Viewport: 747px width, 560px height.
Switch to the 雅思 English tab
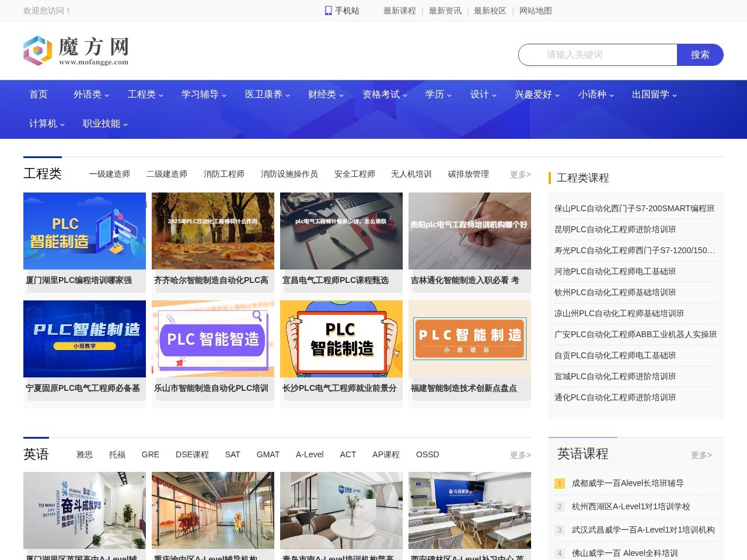point(85,454)
